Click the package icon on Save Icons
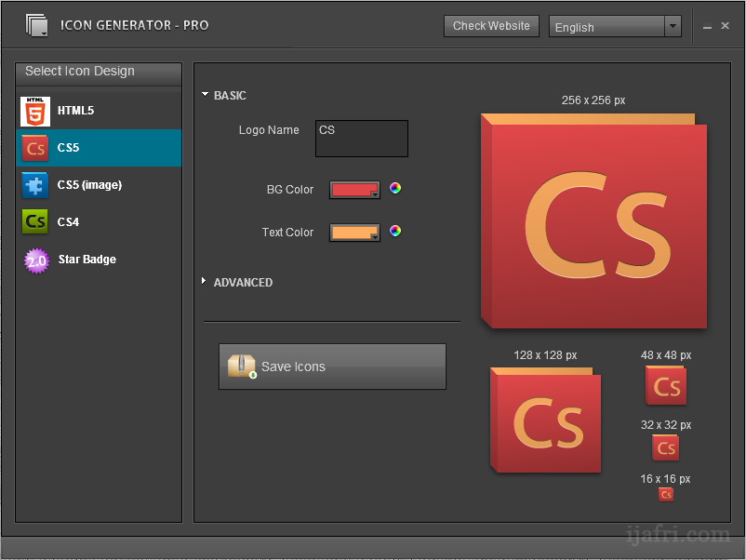 (x=242, y=367)
